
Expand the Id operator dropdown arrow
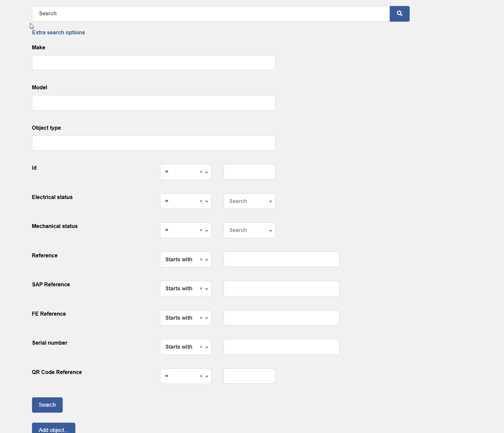click(207, 172)
